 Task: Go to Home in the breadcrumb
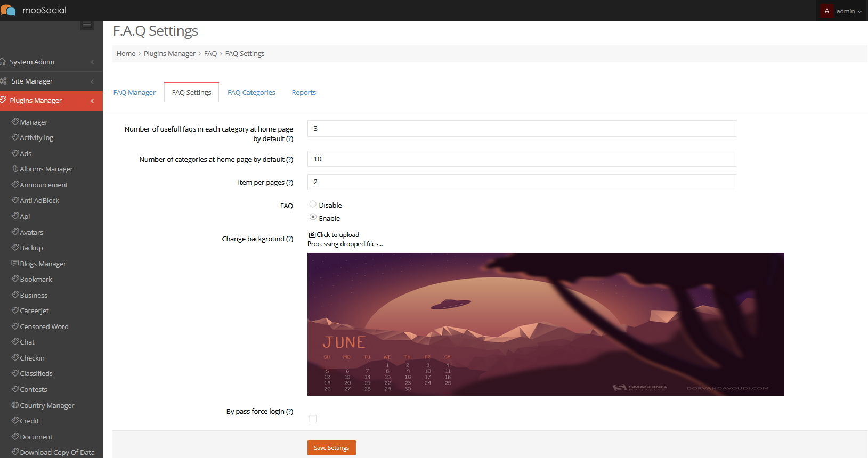[x=126, y=54]
